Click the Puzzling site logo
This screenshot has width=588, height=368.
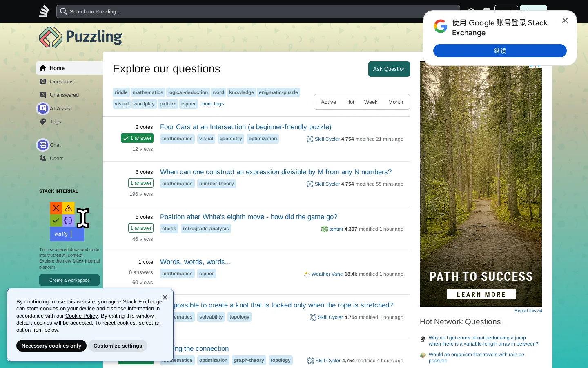click(80, 37)
